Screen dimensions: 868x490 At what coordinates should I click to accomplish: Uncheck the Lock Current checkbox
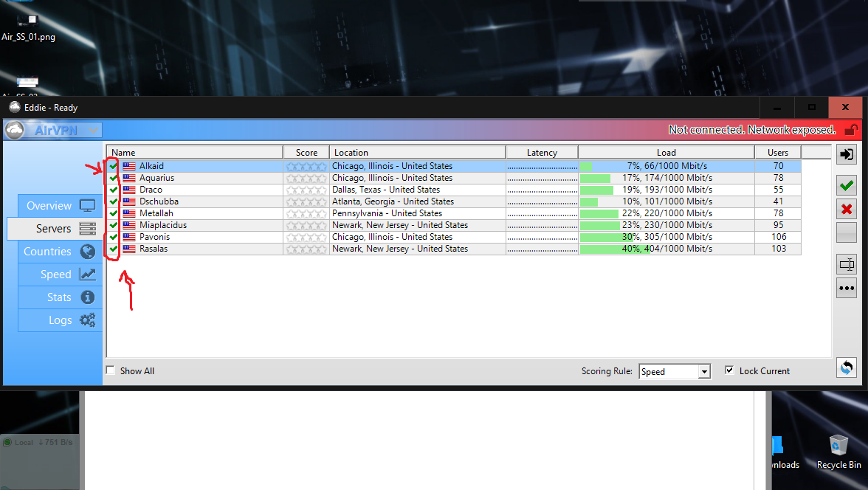click(729, 370)
